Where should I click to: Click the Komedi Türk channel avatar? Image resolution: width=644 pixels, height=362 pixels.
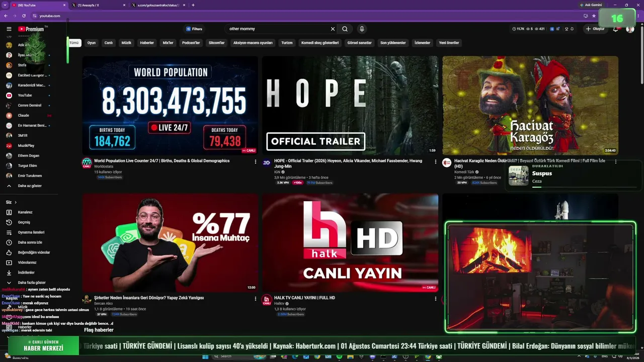click(x=447, y=162)
